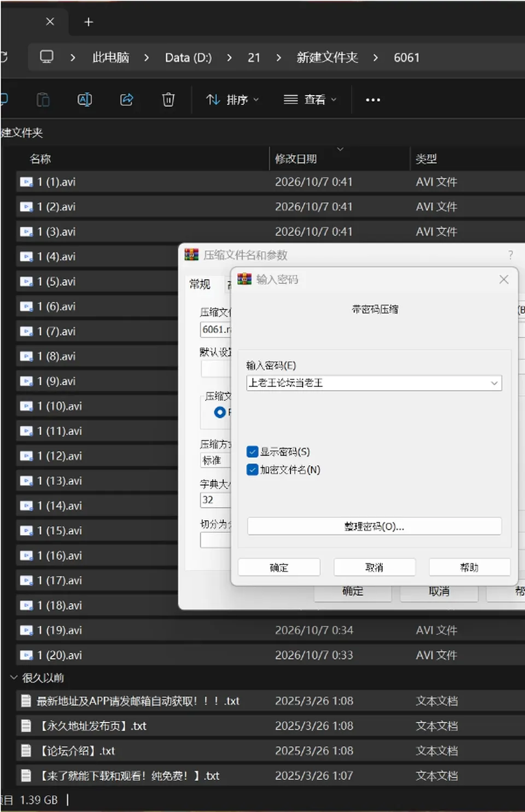Navigate to Data (D:) in the breadcrumb
525x812 pixels.
pyautogui.click(x=188, y=57)
